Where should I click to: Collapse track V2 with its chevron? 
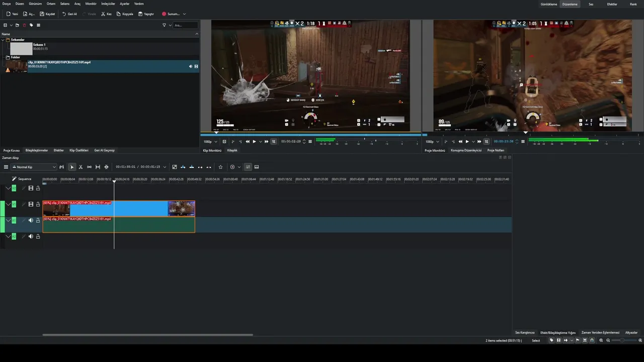coord(8,188)
